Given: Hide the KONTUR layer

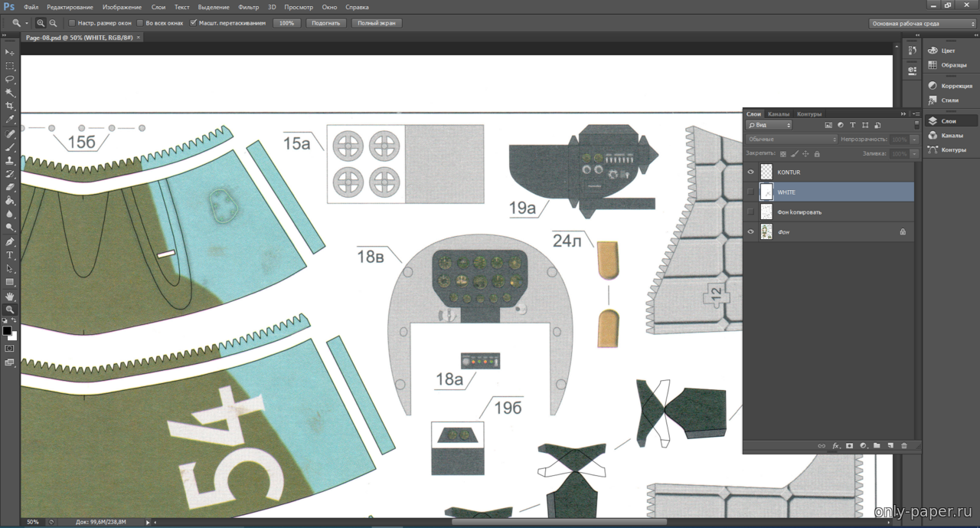Looking at the screenshot, I should (x=750, y=172).
